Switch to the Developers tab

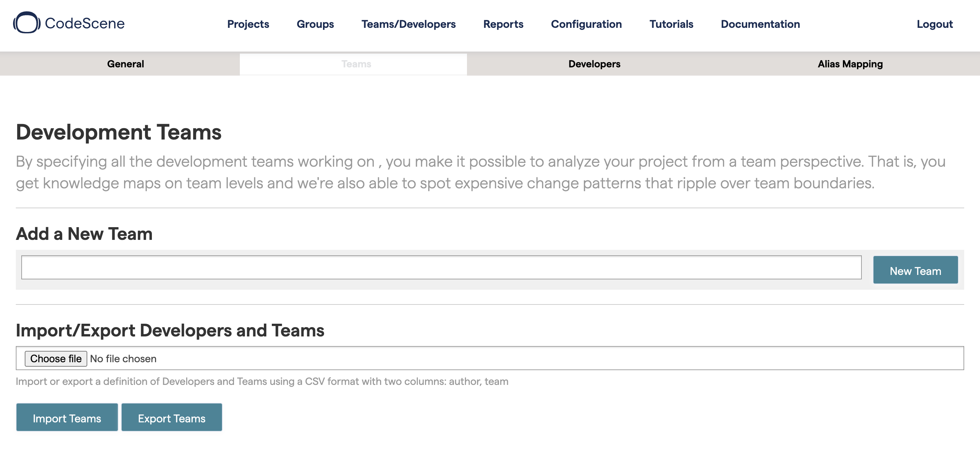click(594, 63)
